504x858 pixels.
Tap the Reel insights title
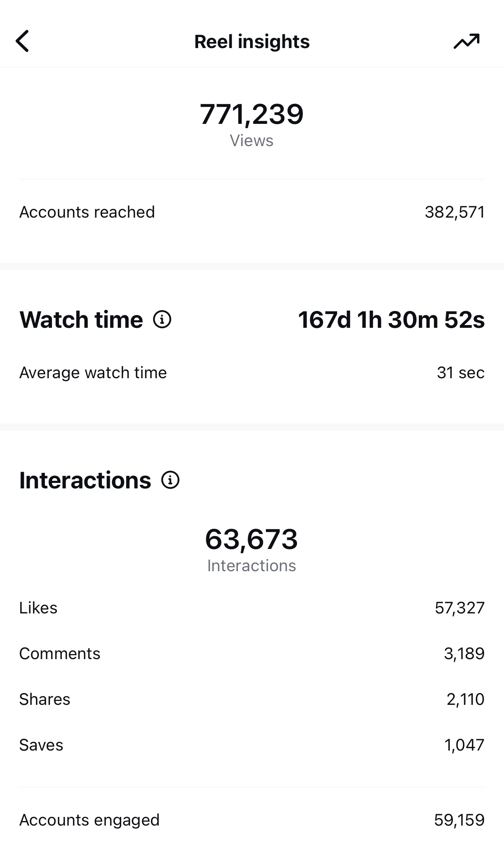click(x=252, y=41)
